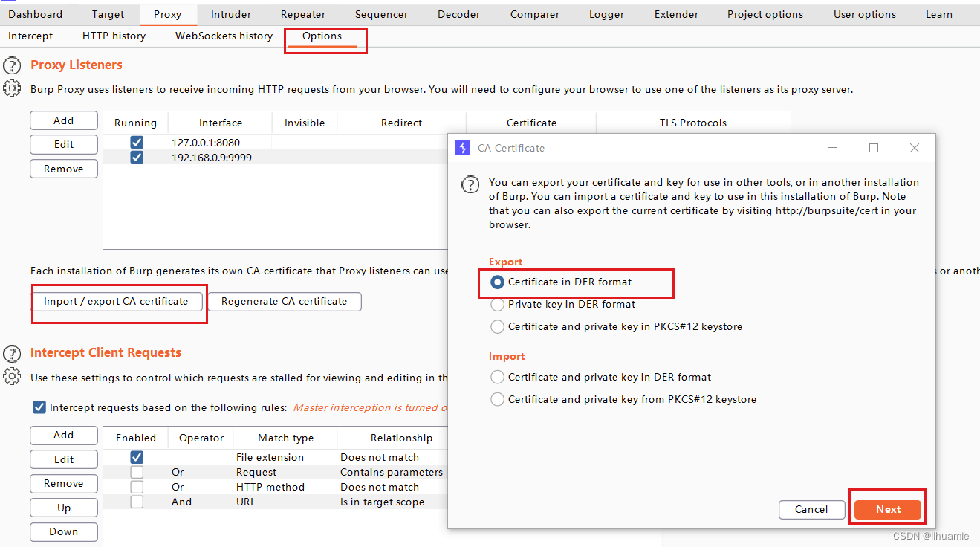Select the File extension rule row
Viewport: 980px width, 547px height.
coord(276,457)
